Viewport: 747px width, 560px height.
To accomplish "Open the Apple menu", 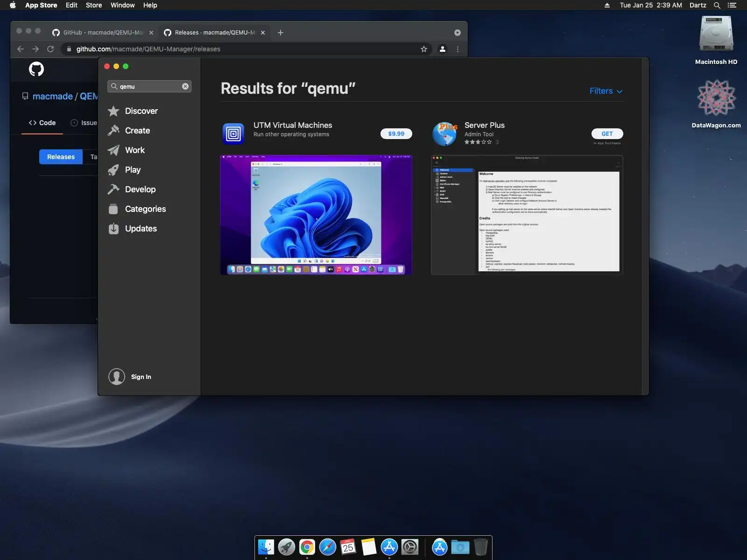I will (x=13, y=5).
